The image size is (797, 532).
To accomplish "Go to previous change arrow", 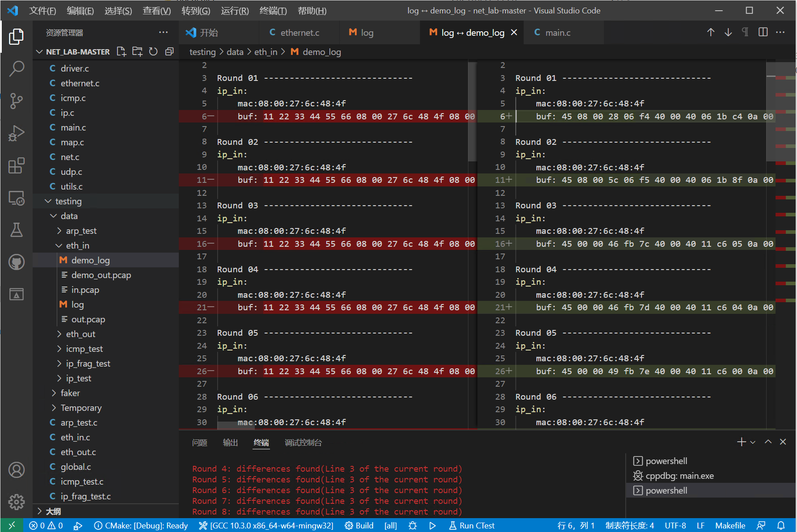I will click(x=711, y=32).
